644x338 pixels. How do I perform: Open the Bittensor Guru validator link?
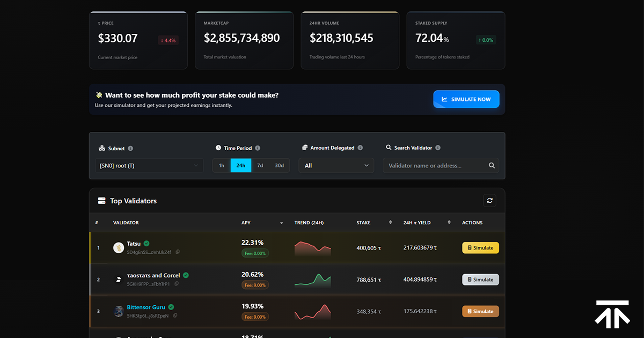click(x=146, y=307)
